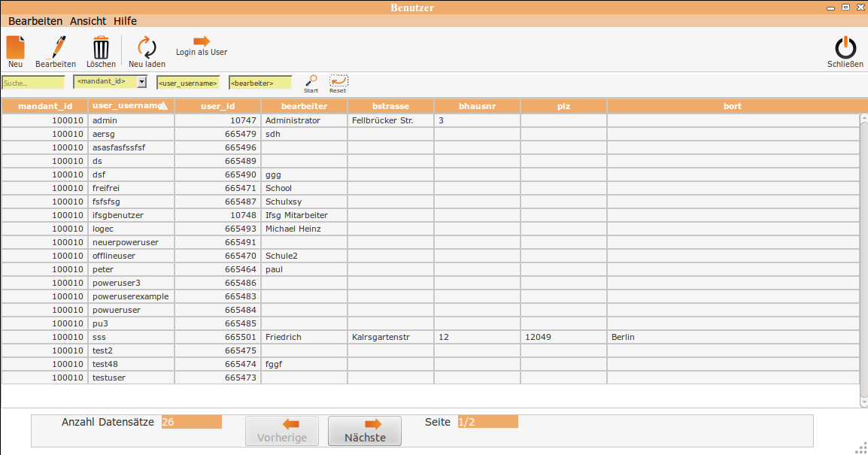The height and width of the screenshot is (455, 868).
Task: Start the search with magnifier icon
Action: click(311, 80)
